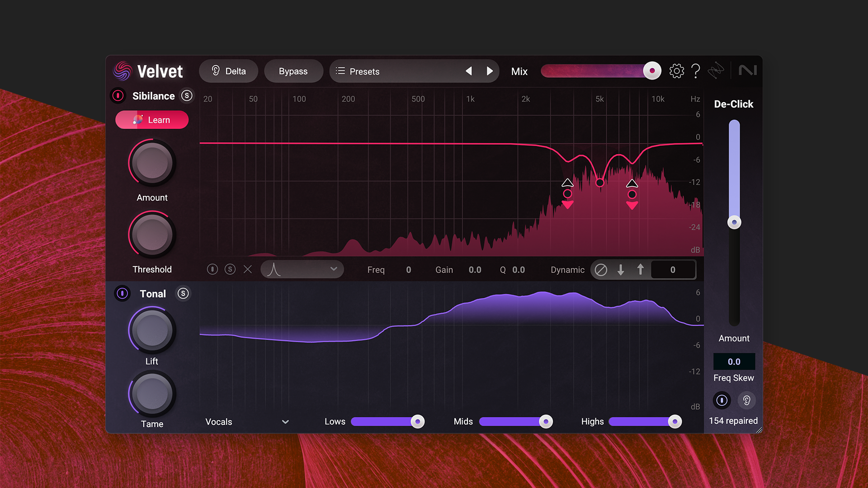Disable dynamic mode with the slash-circle icon
The image size is (868, 488).
point(601,270)
